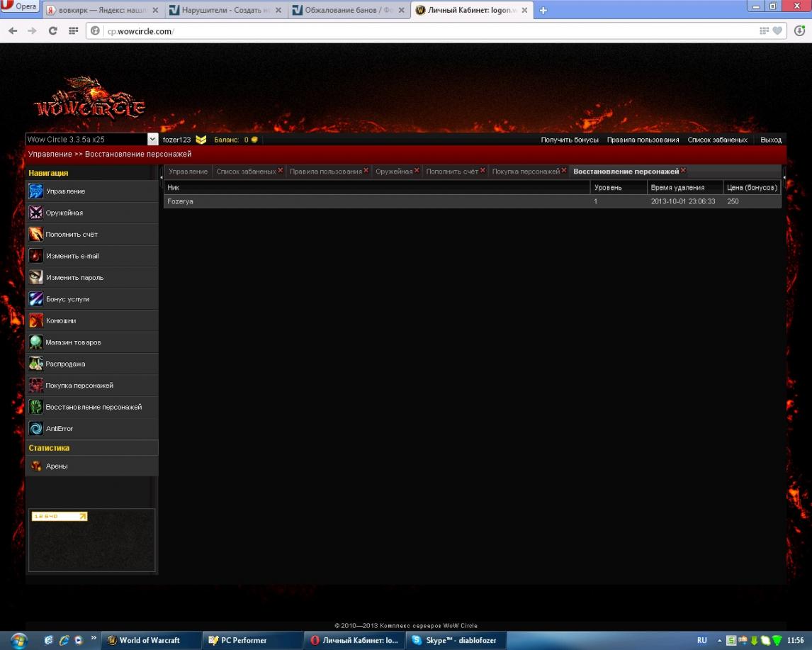This screenshot has width=812, height=650.
Task: Click the Пополнить счёт sidebar icon
Action: (x=35, y=235)
